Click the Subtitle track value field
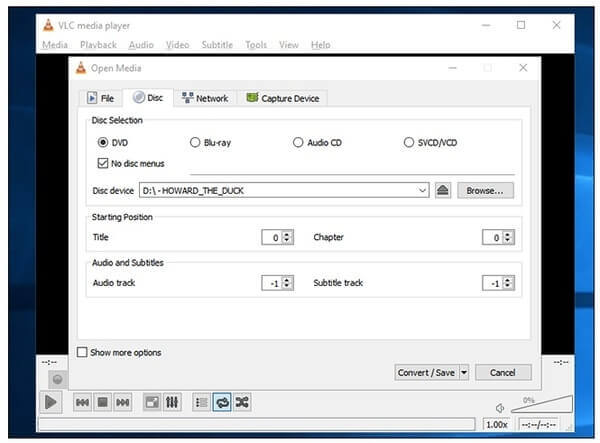This screenshot has height=443, width=600. (492, 283)
